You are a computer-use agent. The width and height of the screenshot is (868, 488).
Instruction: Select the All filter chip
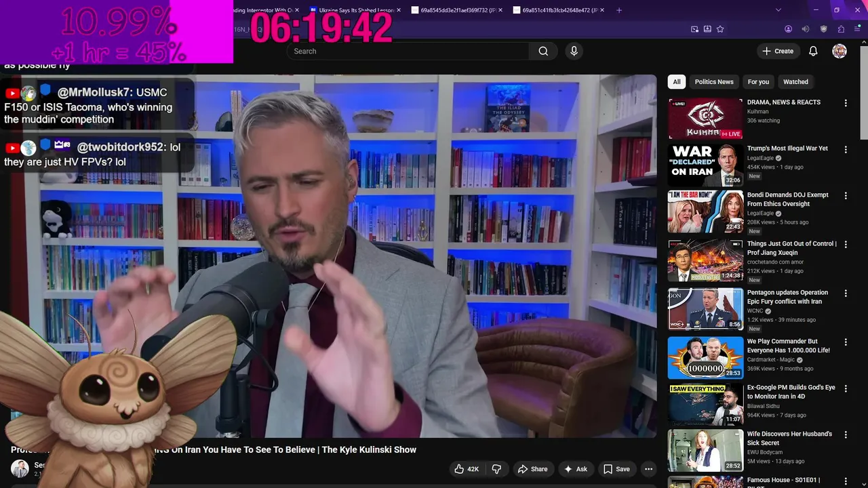click(x=676, y=81)
